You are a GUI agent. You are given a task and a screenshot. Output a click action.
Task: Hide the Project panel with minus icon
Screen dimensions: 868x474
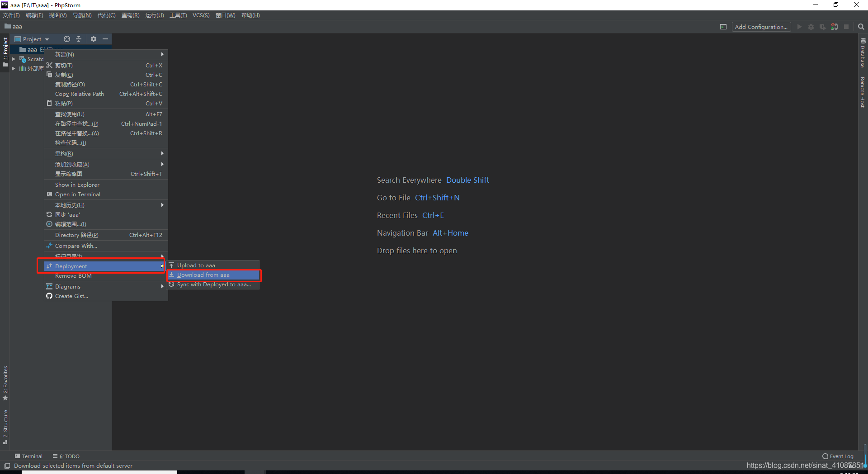coord(105,39)
